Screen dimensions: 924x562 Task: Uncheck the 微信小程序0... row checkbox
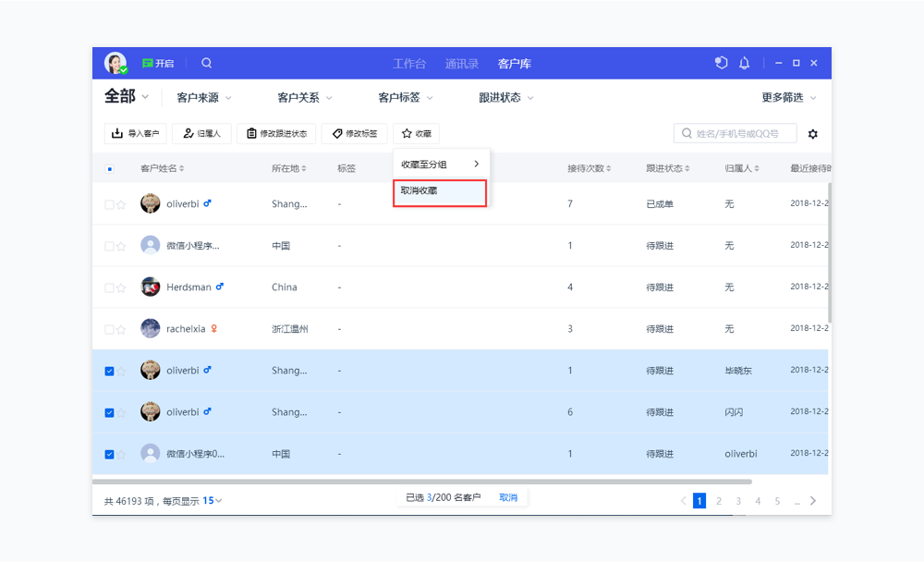pos(109,454)
